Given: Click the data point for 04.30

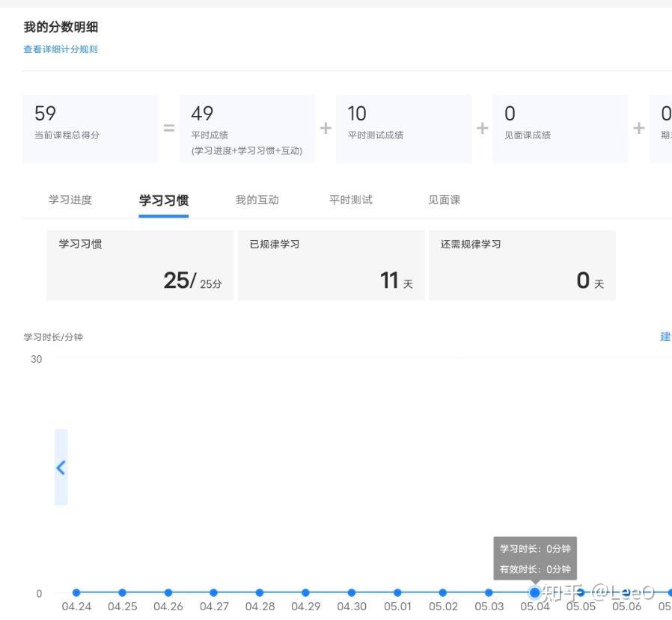Looking at the screenshot, I should tap(352, 592).
